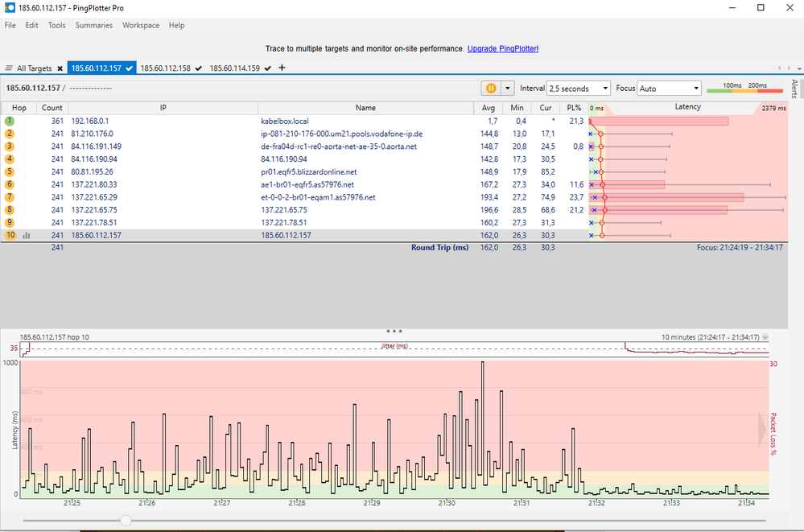Expand the 10 minutes timeline range dropdown
804x532 pixels.
click(765, 337)
